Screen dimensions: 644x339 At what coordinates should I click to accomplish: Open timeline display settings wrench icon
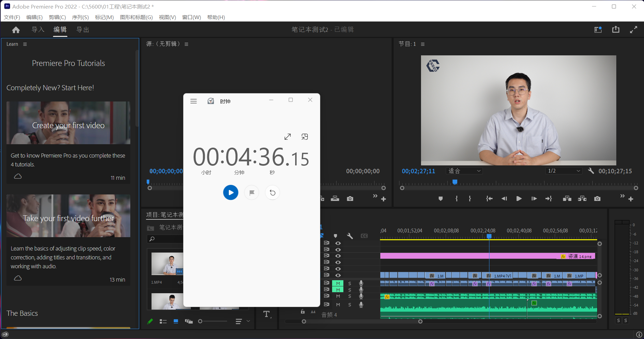tap(350, 236)
